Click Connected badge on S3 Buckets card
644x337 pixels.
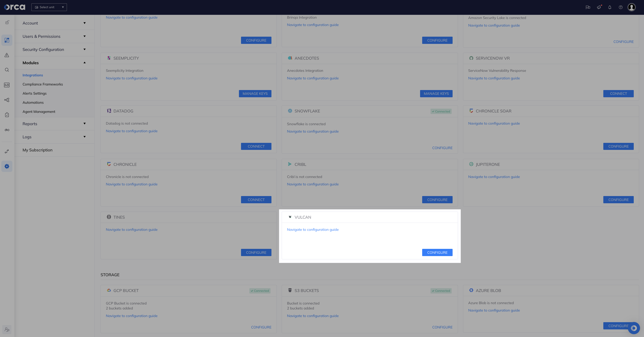[441, 290]
